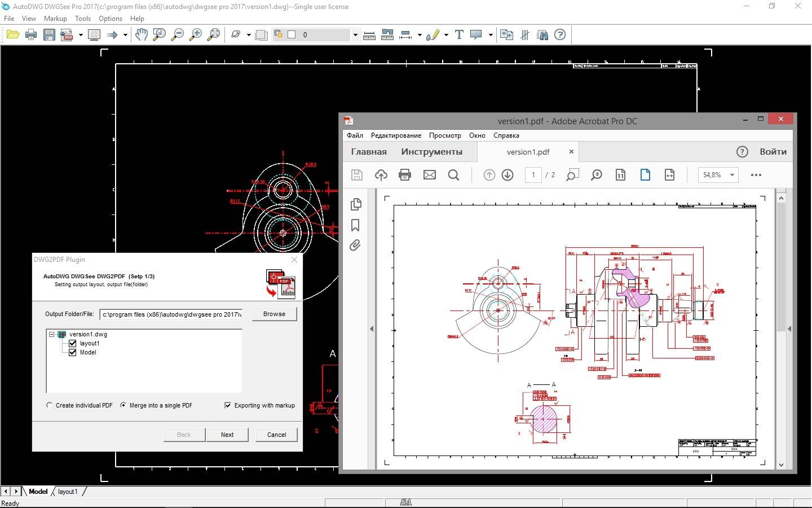This screenshot has width=812, height=508.
Task: Click the search magnifier in Acrobat toolbar
Action: [x=453, y=175]
